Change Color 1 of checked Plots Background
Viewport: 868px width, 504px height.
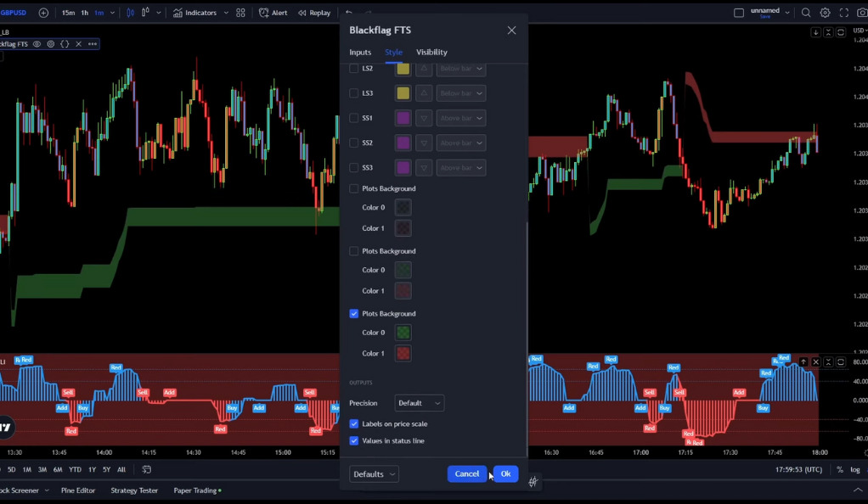pos(403,354)
